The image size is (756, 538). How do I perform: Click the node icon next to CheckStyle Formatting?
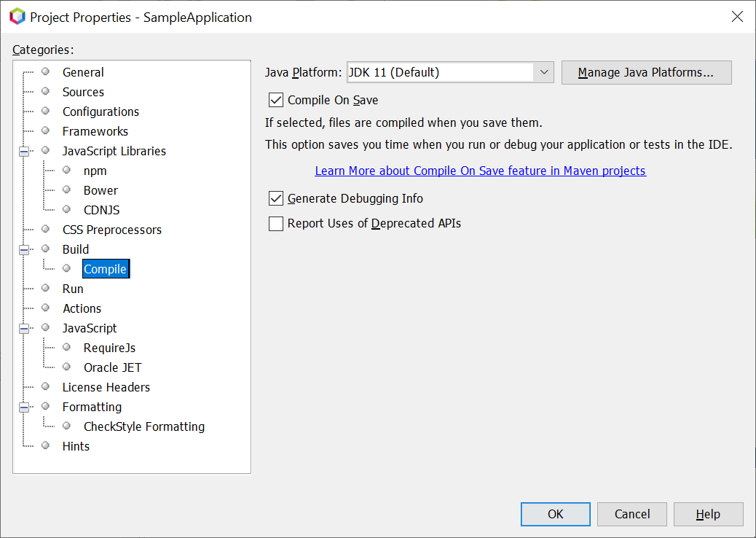coord(67,426)
